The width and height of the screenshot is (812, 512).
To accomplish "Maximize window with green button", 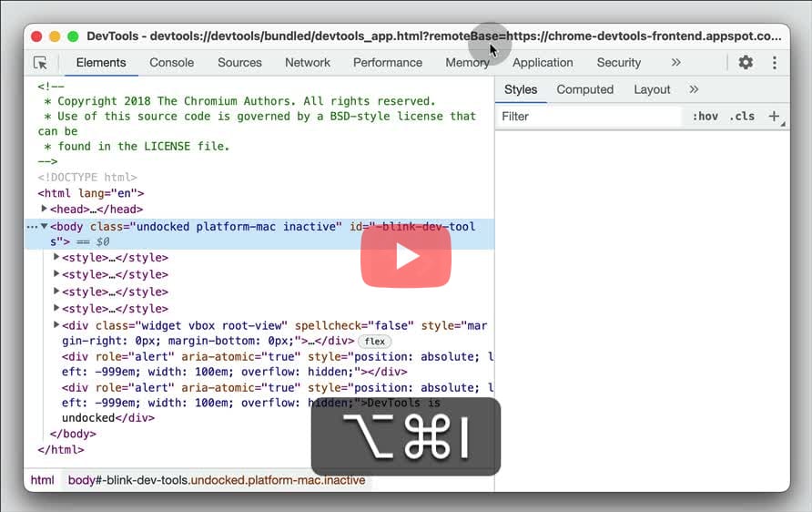I will [73, 36].
